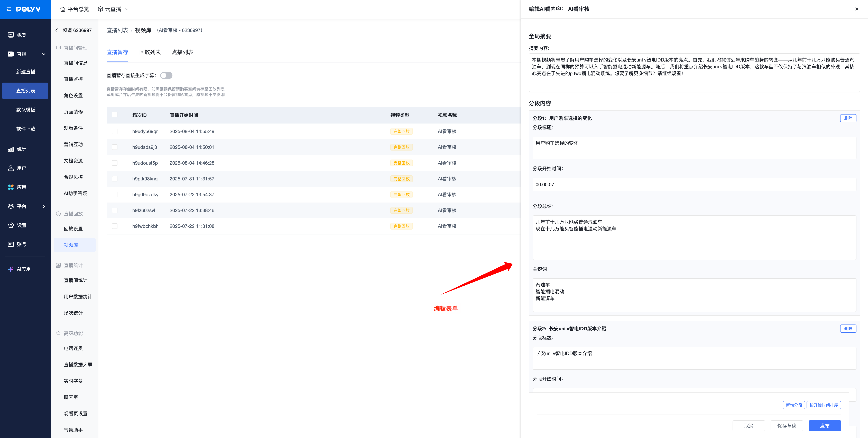Image resolution: width=868 pixels, height=438 pixels.
Task: Expand the 平台 sidebar arrow
Action: (x=44, y=206)
